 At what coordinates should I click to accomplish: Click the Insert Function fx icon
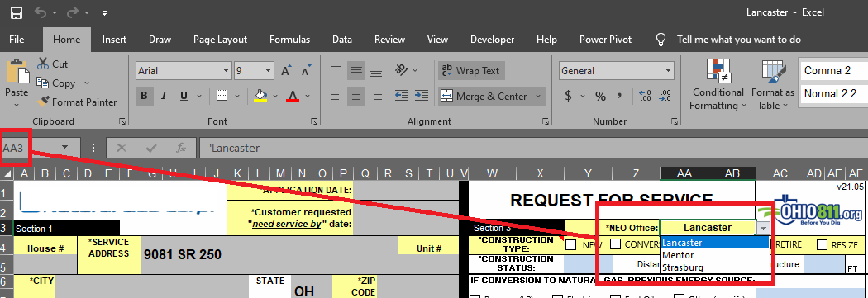click(180, 148)
